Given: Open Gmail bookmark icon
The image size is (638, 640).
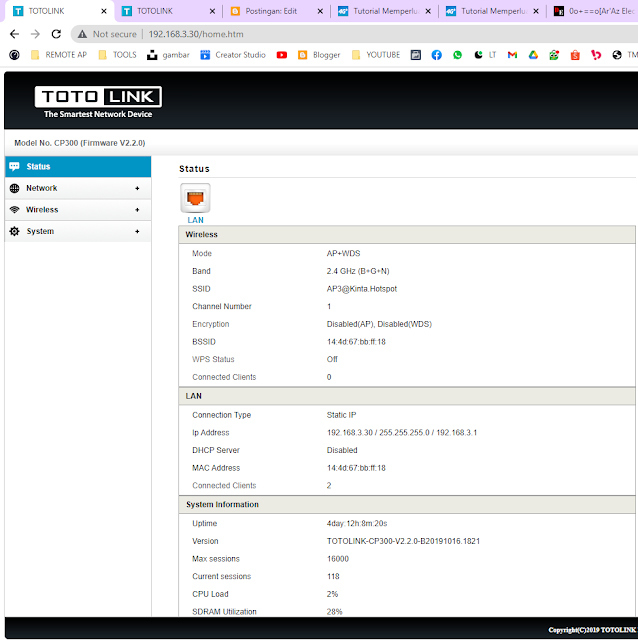Looking at the screenshot, I should coord(512,55).
